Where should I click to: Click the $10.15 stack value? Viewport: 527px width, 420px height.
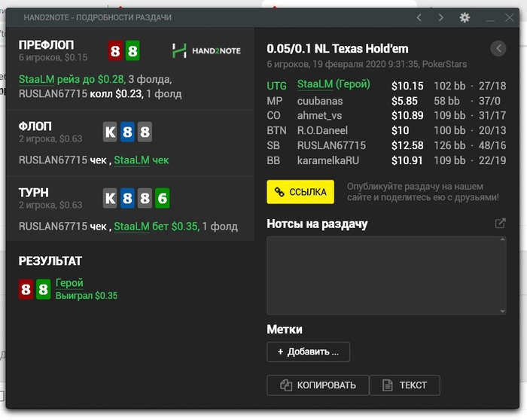click(x=407, y=86)
